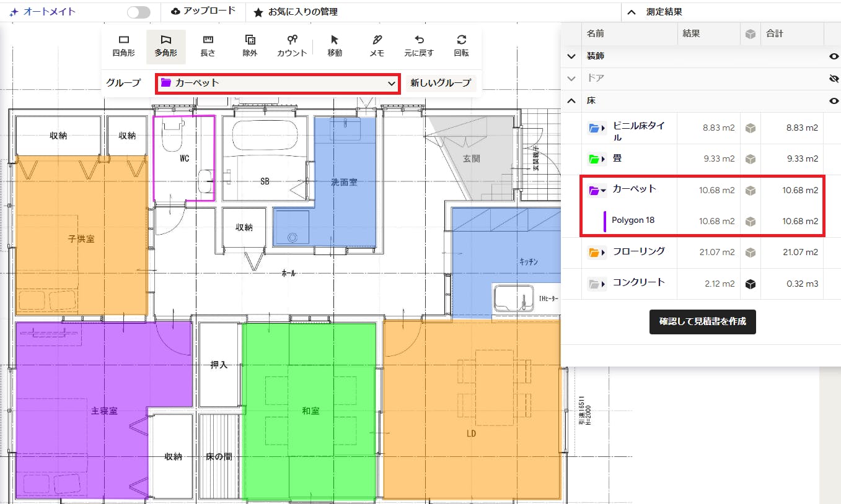841x504 pixels.
Task: Click the purple Polygon 18 color bar
Action: (604, 221)
